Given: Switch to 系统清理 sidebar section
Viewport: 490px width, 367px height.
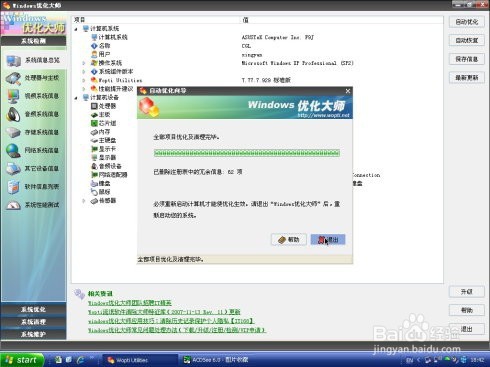Looking at the screenshot, I should [33, 322].
